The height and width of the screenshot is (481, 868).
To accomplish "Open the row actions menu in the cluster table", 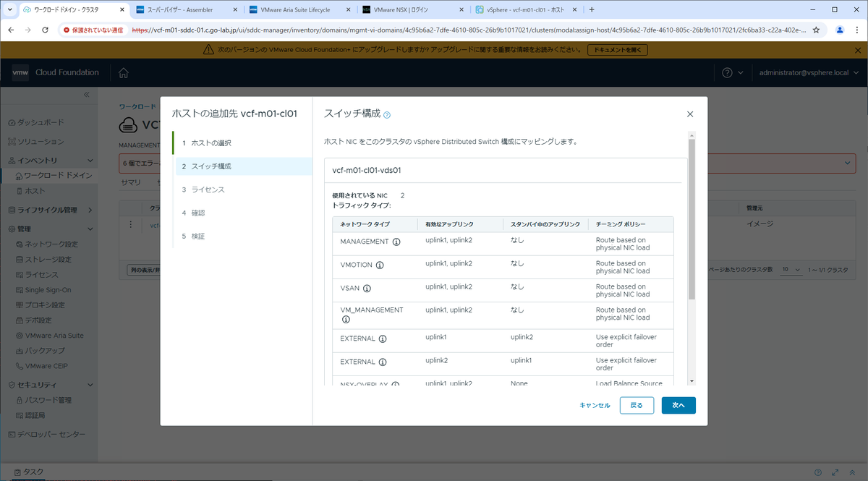I will point(131,225).
